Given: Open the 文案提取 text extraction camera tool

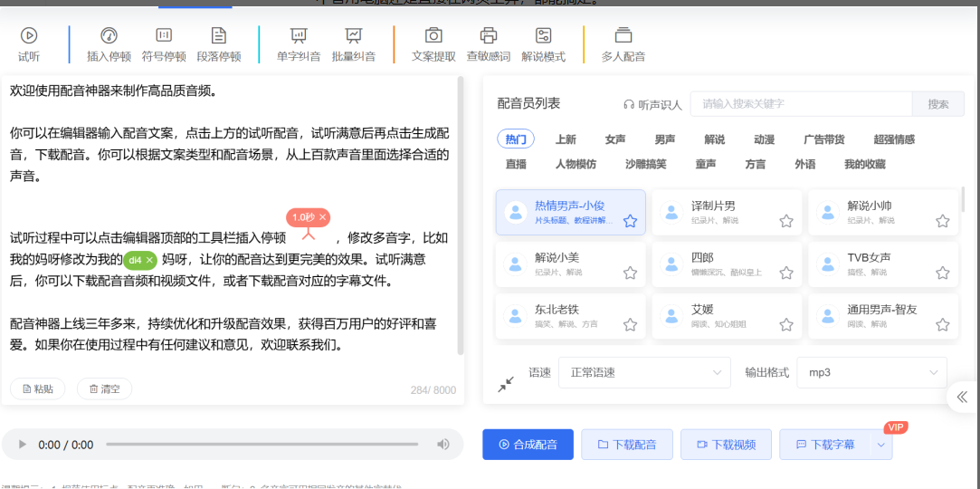Looking at the screenshot, I should (433, 45).
